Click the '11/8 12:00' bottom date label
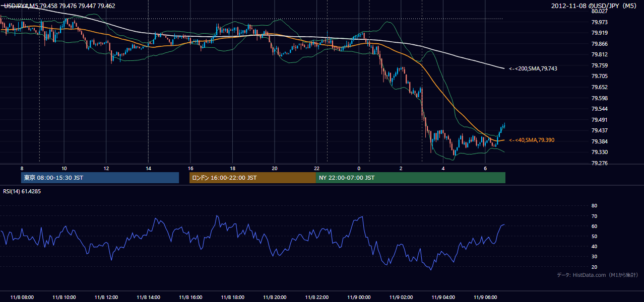The height and width of the screenshot is (302, 644). pos(106,297)
